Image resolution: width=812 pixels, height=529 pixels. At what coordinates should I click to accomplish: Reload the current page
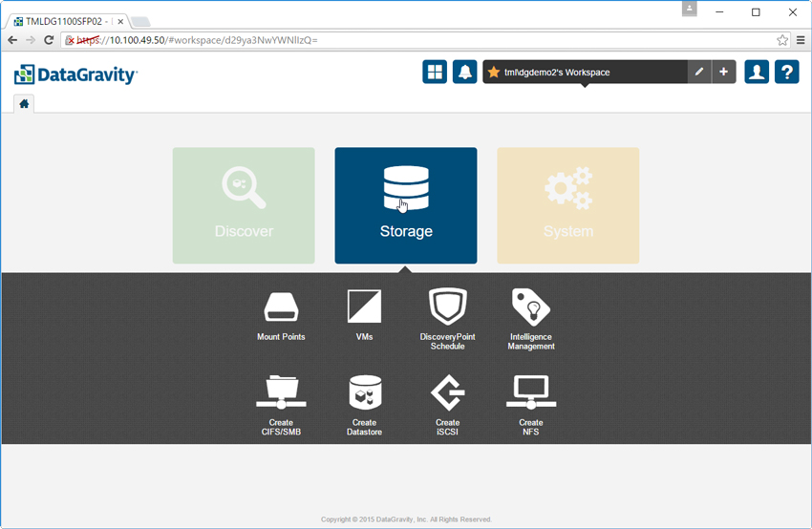coord(49,40)
